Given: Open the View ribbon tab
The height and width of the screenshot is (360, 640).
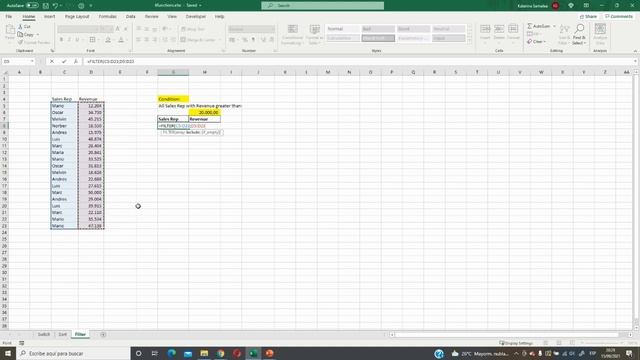Looking at the screenshot, I should coord(172,16).
